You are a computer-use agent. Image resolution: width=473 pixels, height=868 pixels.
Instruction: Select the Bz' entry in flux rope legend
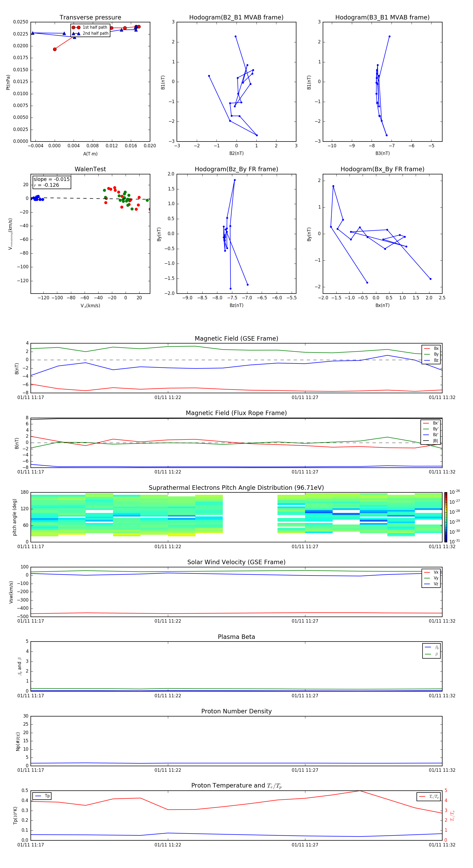click(x=431, y=435)
